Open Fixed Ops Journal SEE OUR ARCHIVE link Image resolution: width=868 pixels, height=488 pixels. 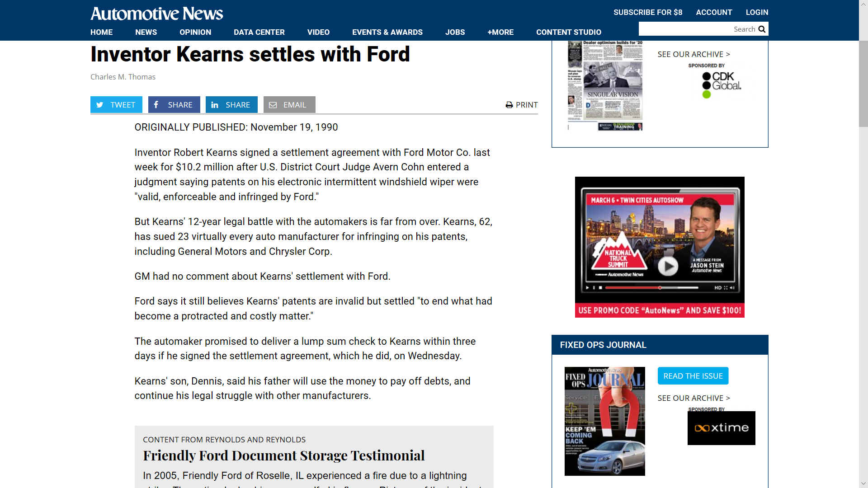[x=693, y=398]
